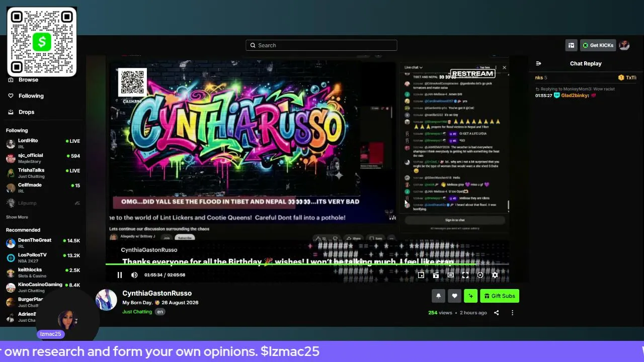
Task: Click the magnifier icon in the search bar
Action: click(x=253, y=45)
